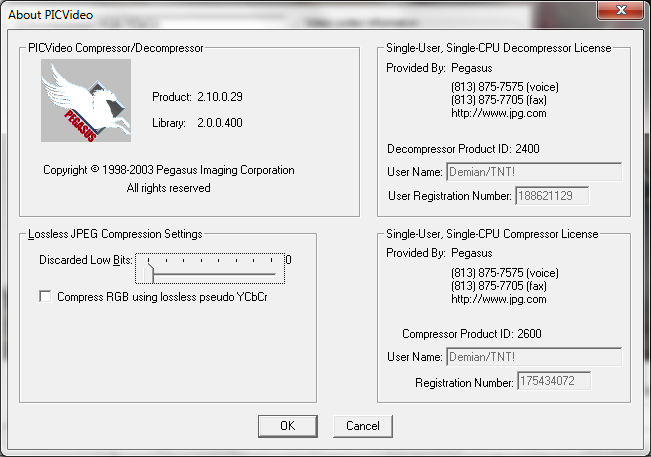The width and height of the screenshot is (651, 457).
Task: Click the Compressor license http://www.jpg.com text
Action: [x=499, y=299]
